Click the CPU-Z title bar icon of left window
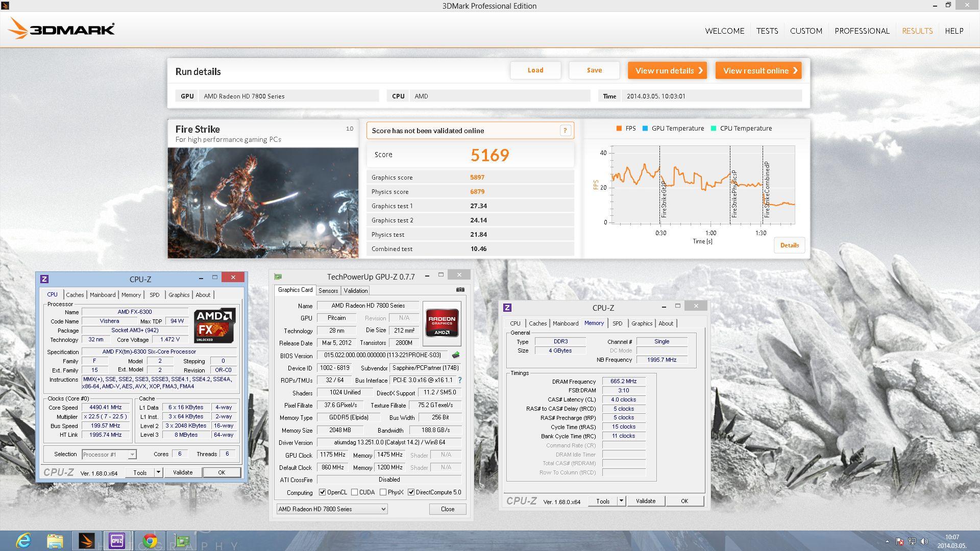 click(44, 279)
